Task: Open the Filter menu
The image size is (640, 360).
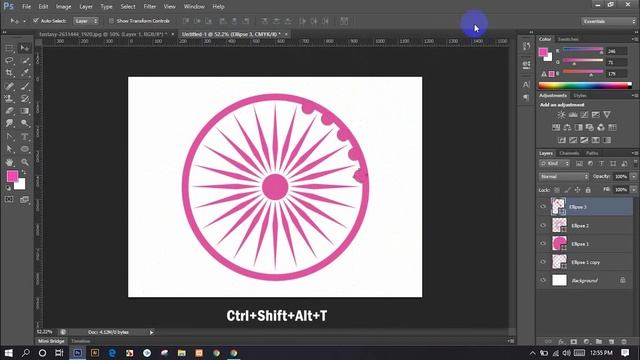Action: coord(149,7)
